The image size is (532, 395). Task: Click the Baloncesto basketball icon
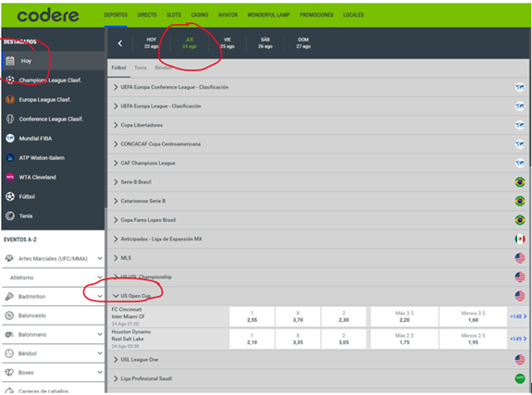[9, 315]
